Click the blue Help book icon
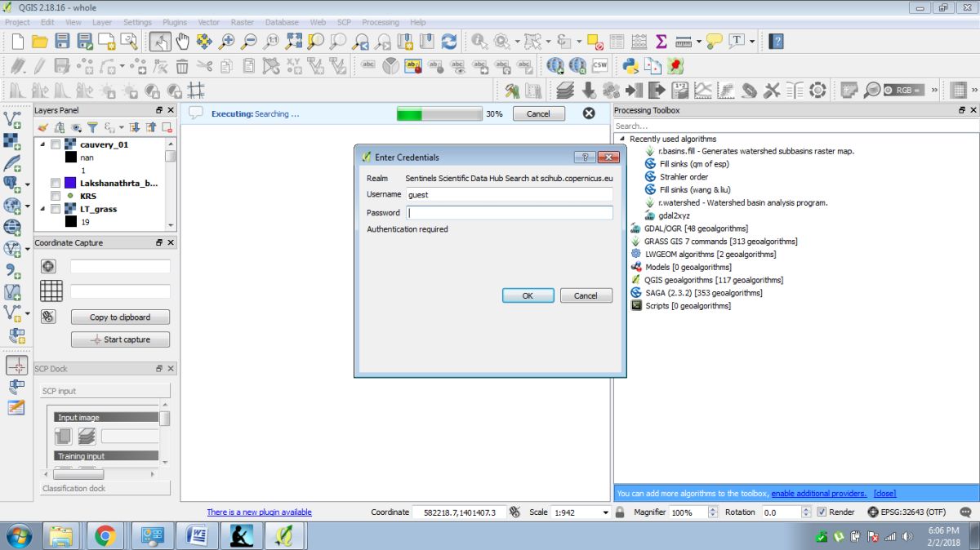Screen dimensions: 980x550 (777, 41)
